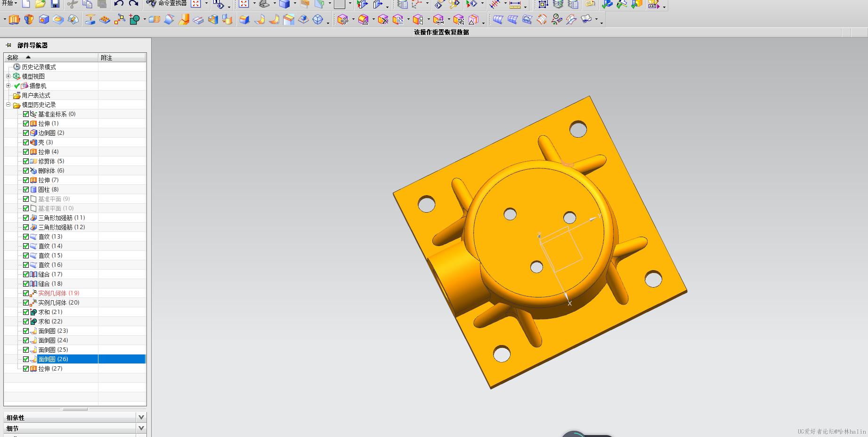Image resolution: width=868 pixels, height=437 pixels.
Task: Redo the last undone operation
Action: click(134, 4)
